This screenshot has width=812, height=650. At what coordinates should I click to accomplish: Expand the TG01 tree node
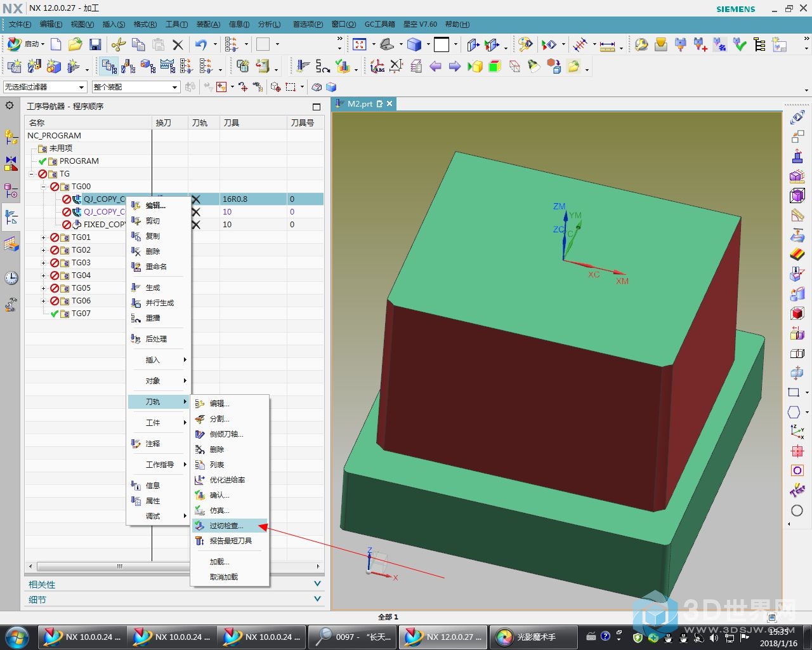coord(44,237)
